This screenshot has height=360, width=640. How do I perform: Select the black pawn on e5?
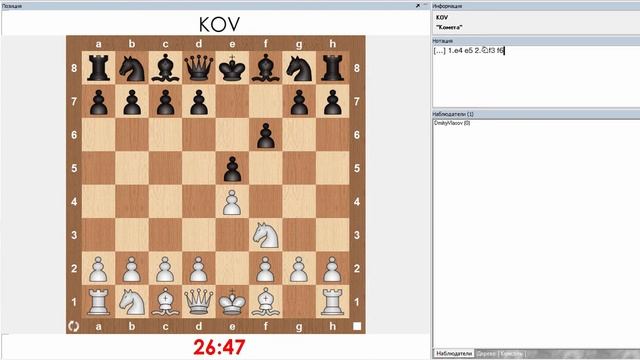tap(232, 168)
